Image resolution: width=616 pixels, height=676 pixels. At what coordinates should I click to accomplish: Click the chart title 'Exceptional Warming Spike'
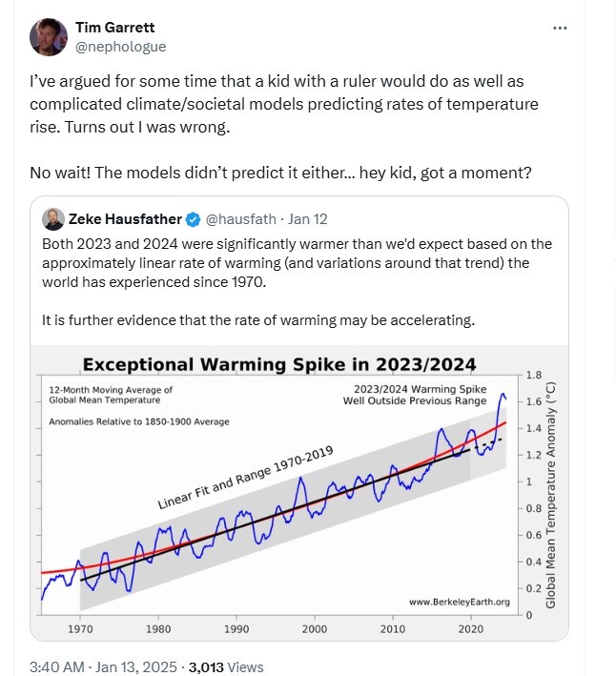coord(278,363)
